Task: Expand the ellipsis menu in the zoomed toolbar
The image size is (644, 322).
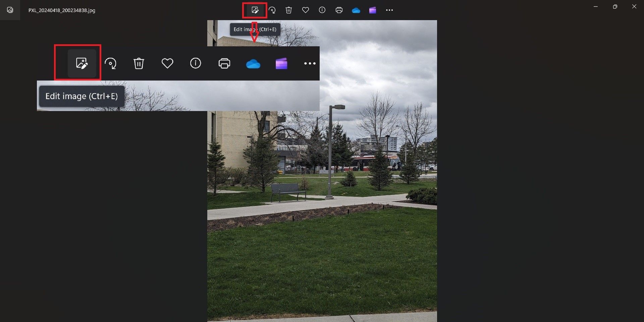Action: pos(309,63)
